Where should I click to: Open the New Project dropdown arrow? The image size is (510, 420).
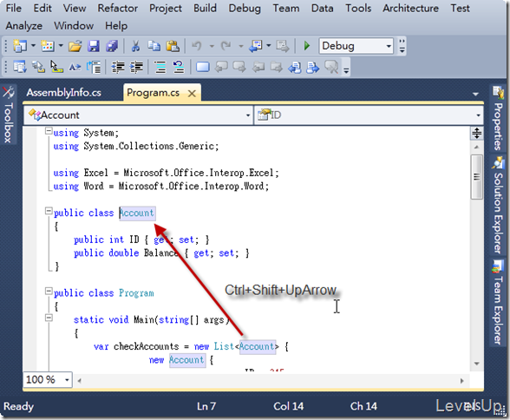click(33, 46)
